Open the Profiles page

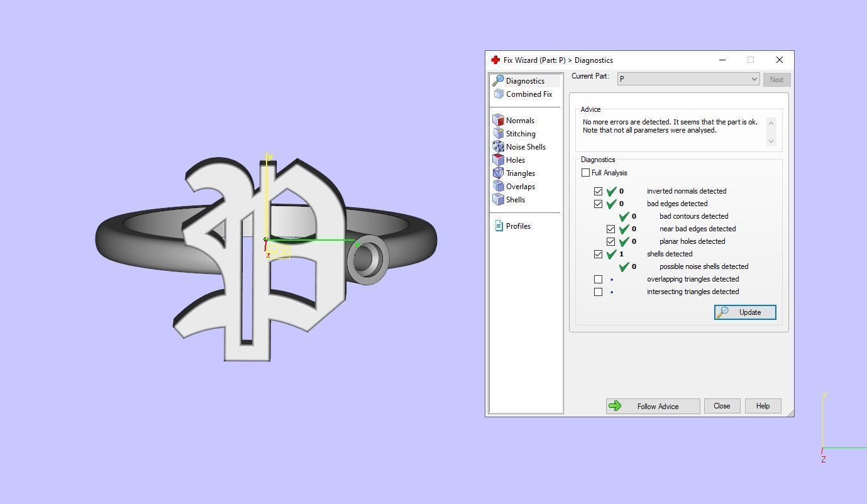[x=512, y=226]
